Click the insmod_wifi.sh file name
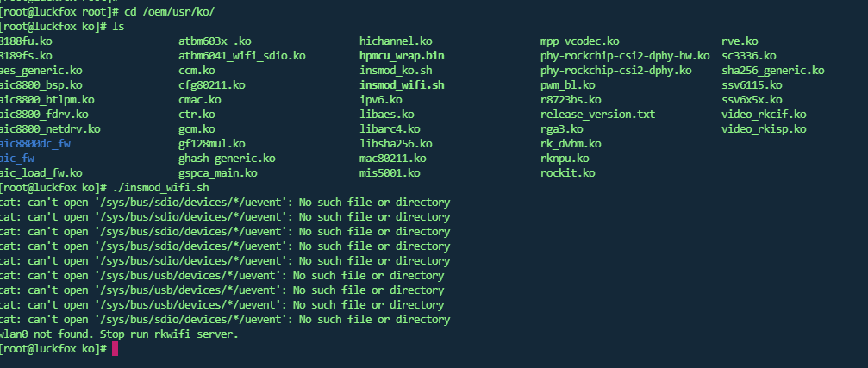 coord(402,85)
